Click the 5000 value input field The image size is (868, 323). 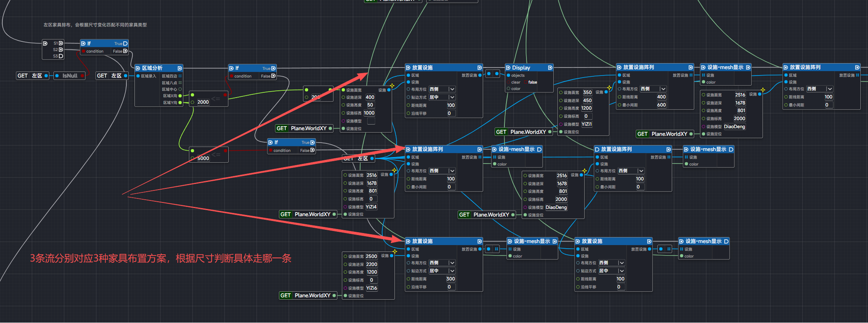[x=203, y=158]
